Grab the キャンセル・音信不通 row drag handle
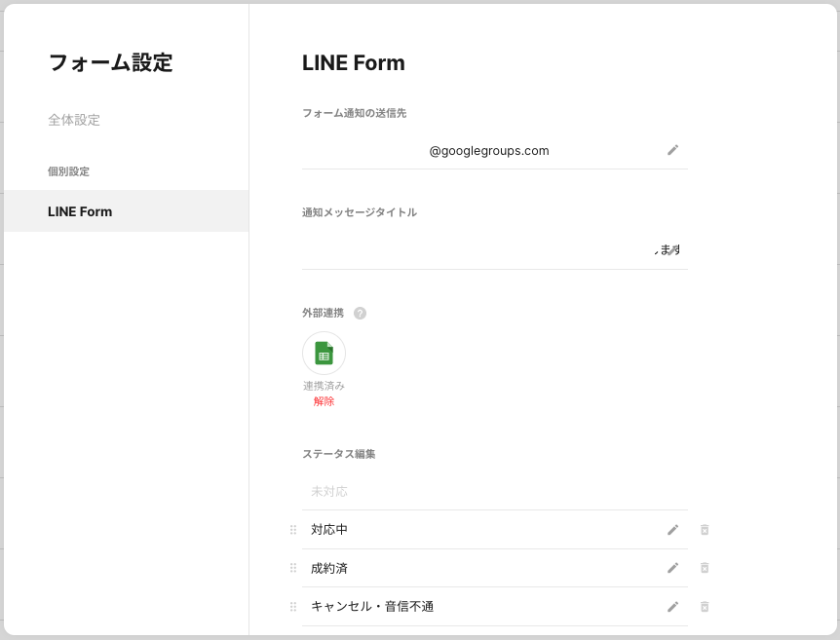Image resolution: width=840 pixels, height=640 pixels. (293, 607)
